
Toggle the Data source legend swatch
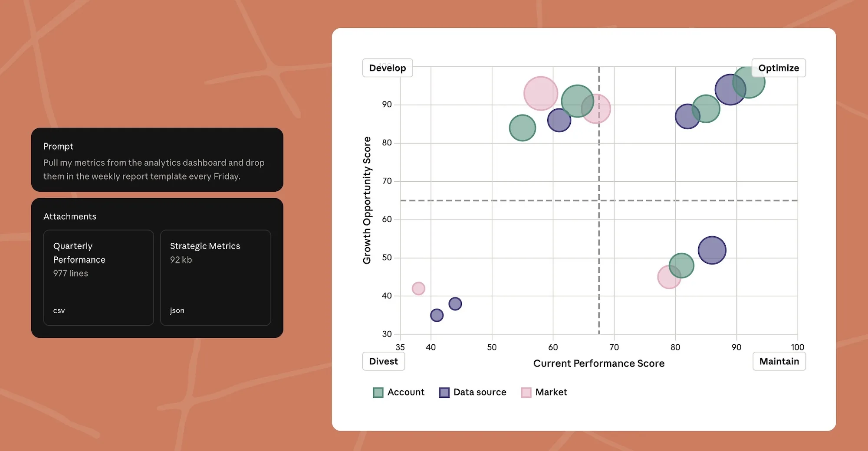point(444,392)
